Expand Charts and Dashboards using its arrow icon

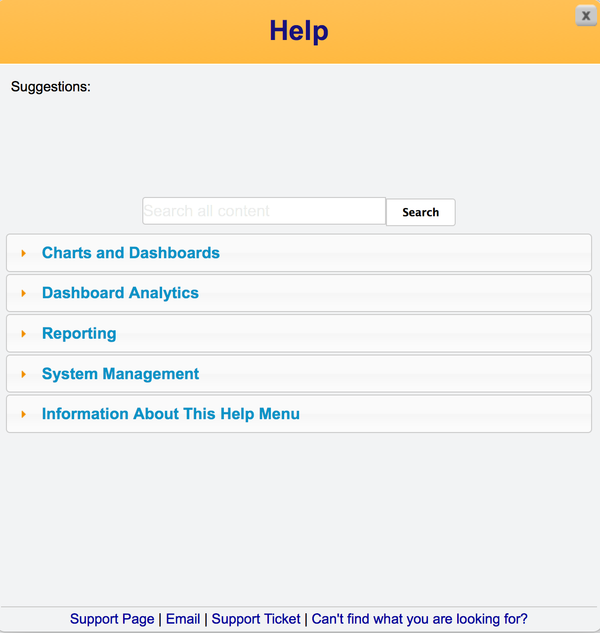click(23, 254)
